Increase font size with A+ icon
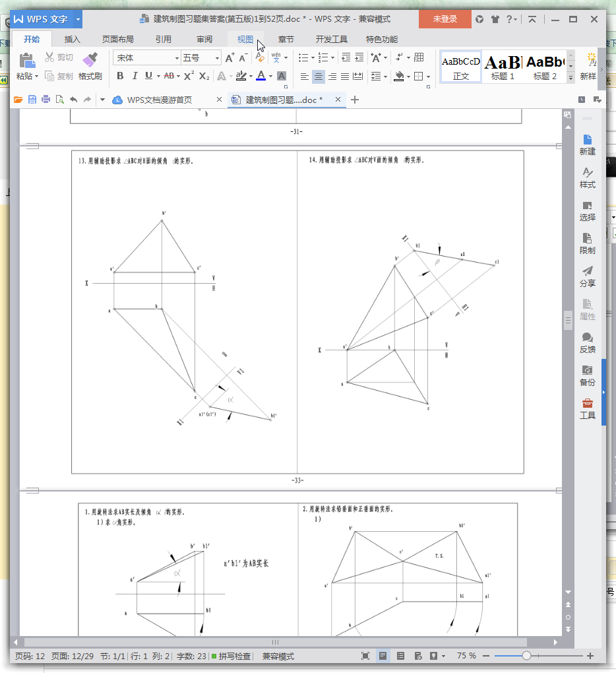Screen dimensions: 616x673 click(230, 57)
